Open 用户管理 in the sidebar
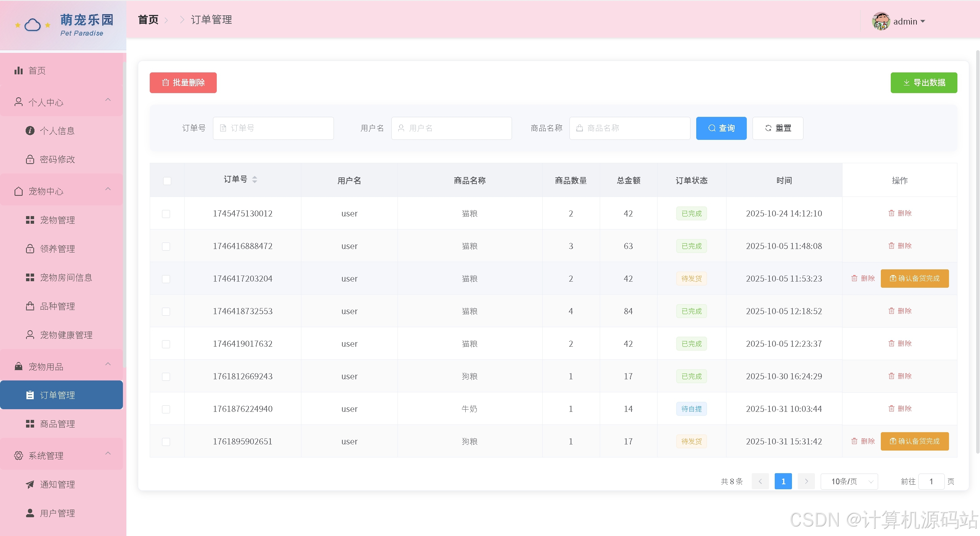 point(61,513)
